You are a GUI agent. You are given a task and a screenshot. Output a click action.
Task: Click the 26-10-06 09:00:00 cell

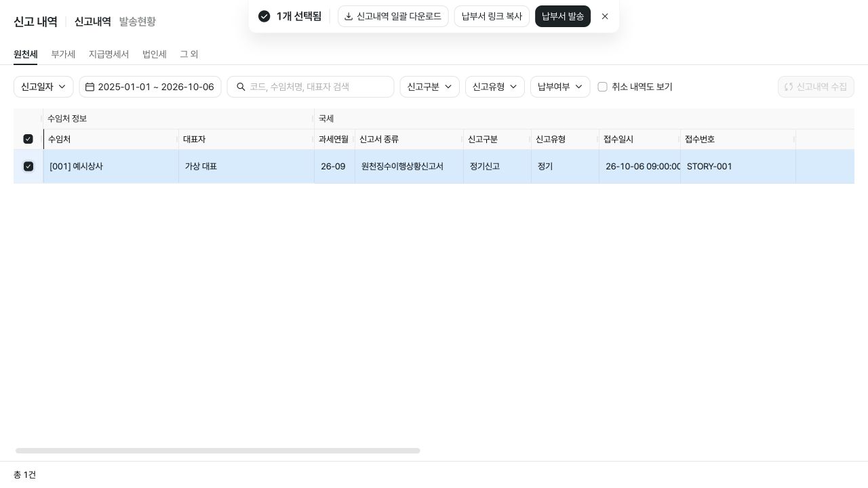pyautogui.click(x=639, y=166)
